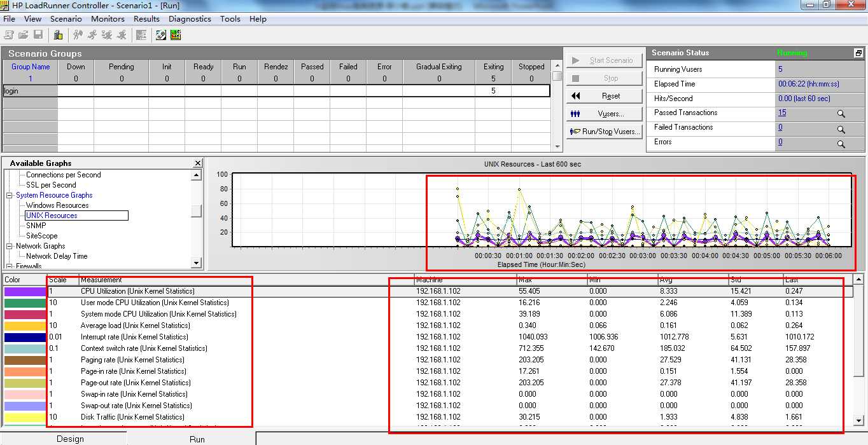This screenshot has width=868, height=445.
Task: Click scroll up arrow of Scenario Groups grid
Action: point(557,64)
